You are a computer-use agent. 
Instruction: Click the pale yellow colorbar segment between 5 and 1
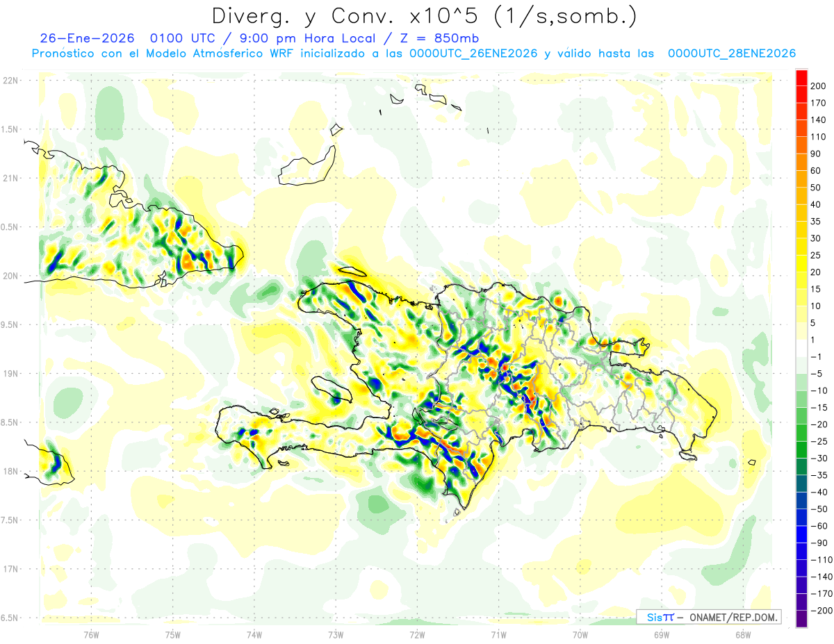[x=801, y=331]
